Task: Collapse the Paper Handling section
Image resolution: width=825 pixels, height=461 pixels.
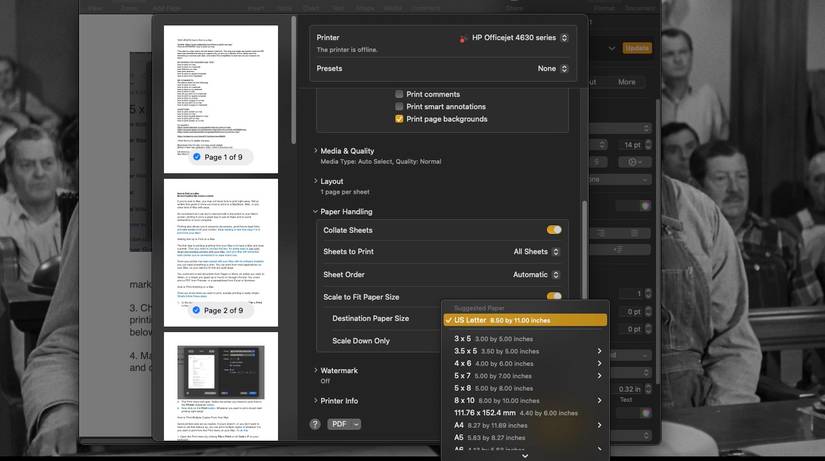Action: (x=316, y=212)
